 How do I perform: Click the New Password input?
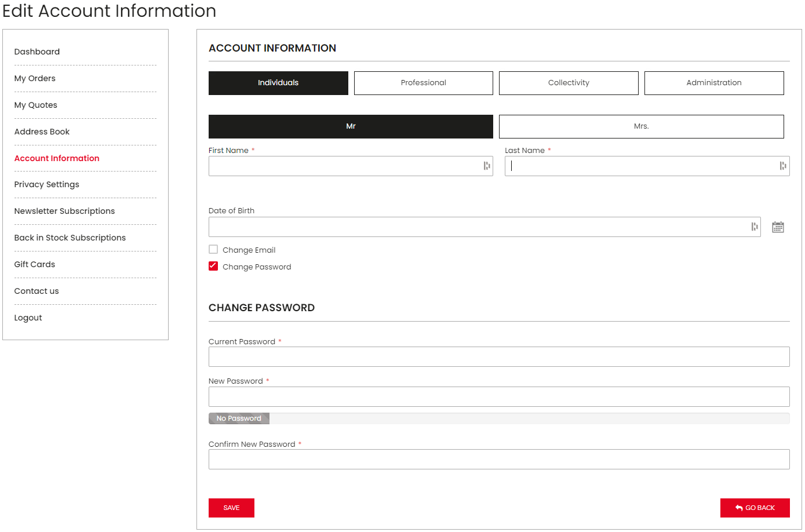[x=499, y=397]
